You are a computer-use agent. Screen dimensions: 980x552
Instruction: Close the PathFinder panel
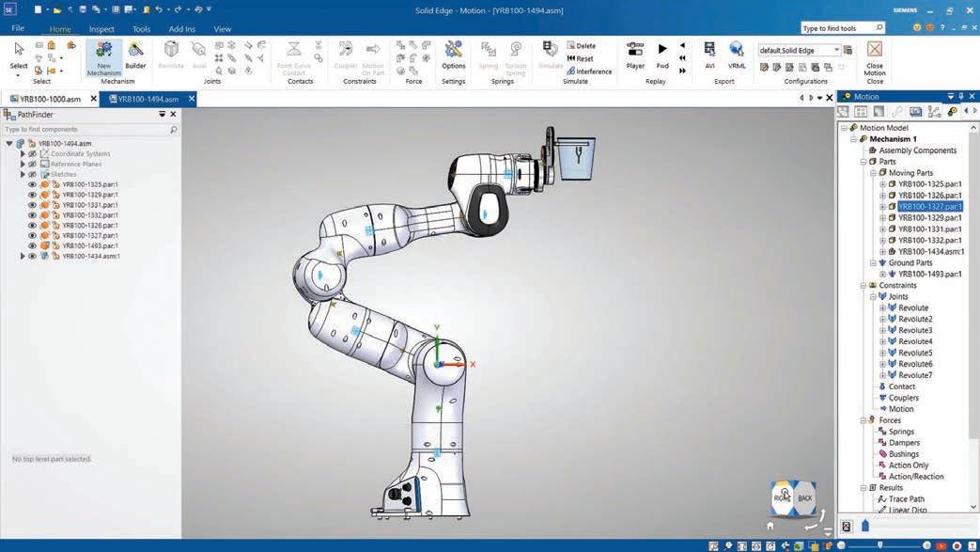pos(173,115)
